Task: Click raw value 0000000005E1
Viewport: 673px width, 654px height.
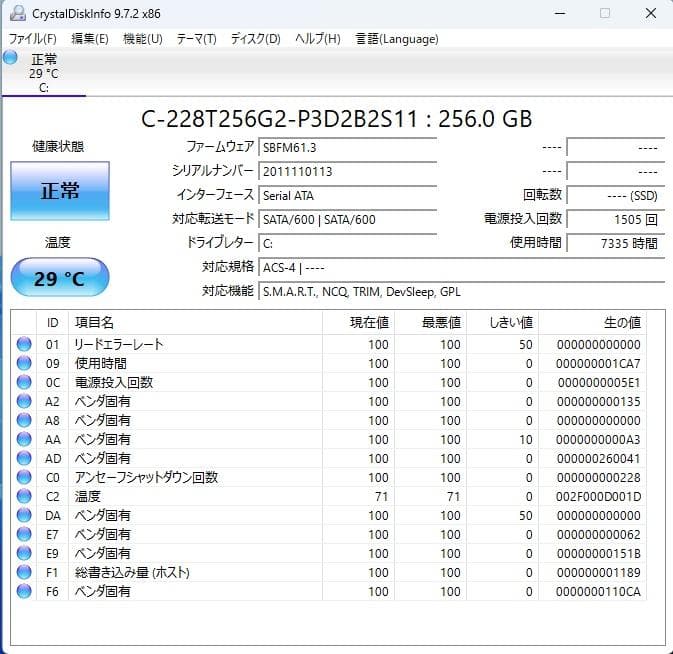Action: [x=599, y=382]
